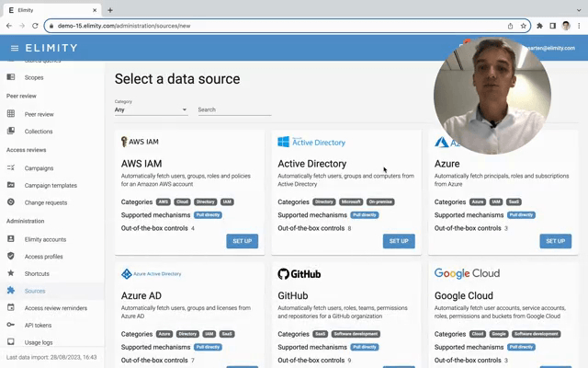Screen dimensions: 588x368
Task: Open the Category dropdown
Action: point(151,109)
